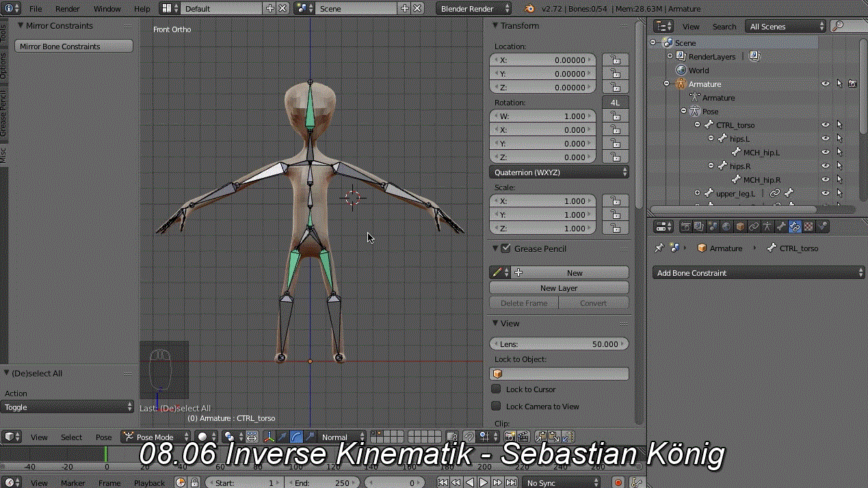Viewport: 868px width, 488px height.
Task: Click the OpenGL render animation clapper icon
Action: [x=523, y=437]
